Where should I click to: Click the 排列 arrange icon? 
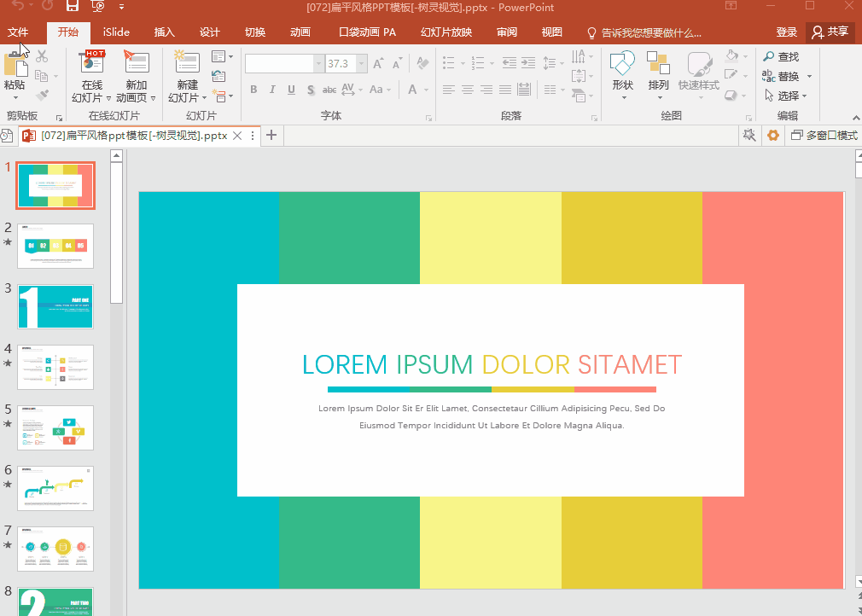coord(658,65)
